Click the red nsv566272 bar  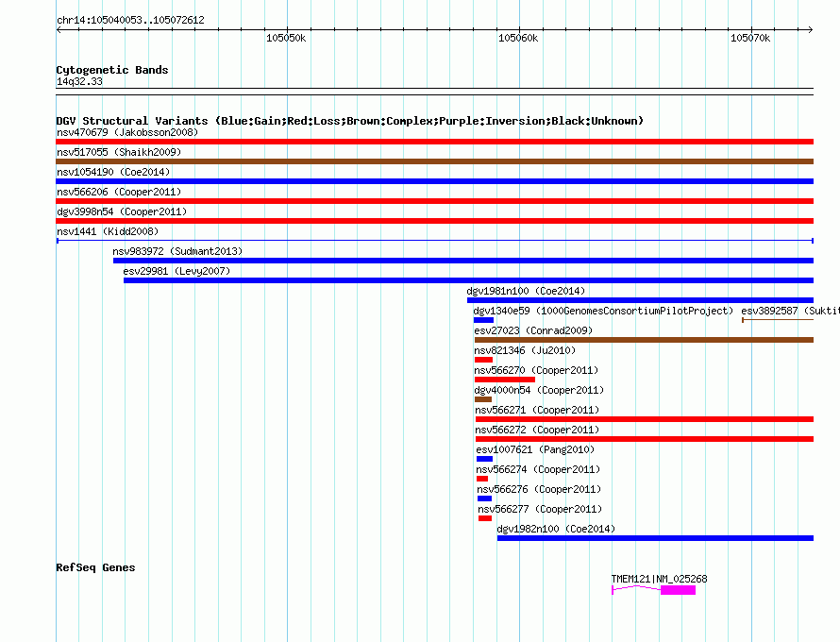[645, 439]
